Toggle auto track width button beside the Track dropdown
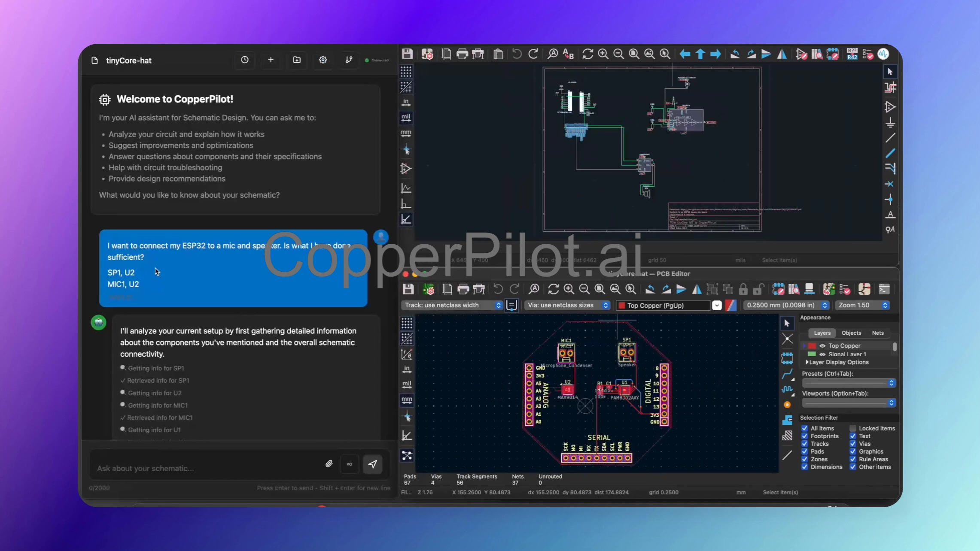980x551 pixels. tap(511, 305)
